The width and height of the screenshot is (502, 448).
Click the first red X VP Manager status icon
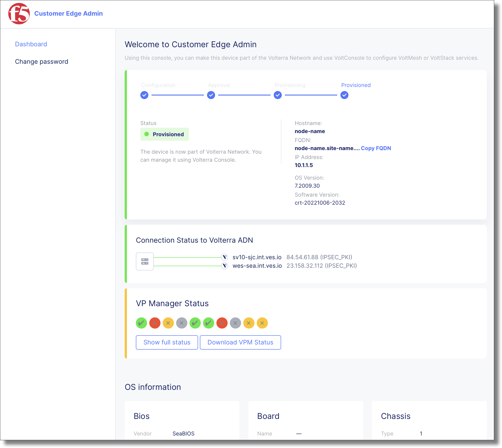click(x=155, y=323)
